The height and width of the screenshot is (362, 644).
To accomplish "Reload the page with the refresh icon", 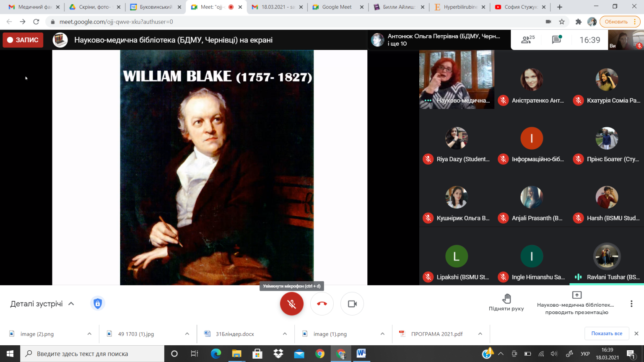I will click(x=36, y=22).
